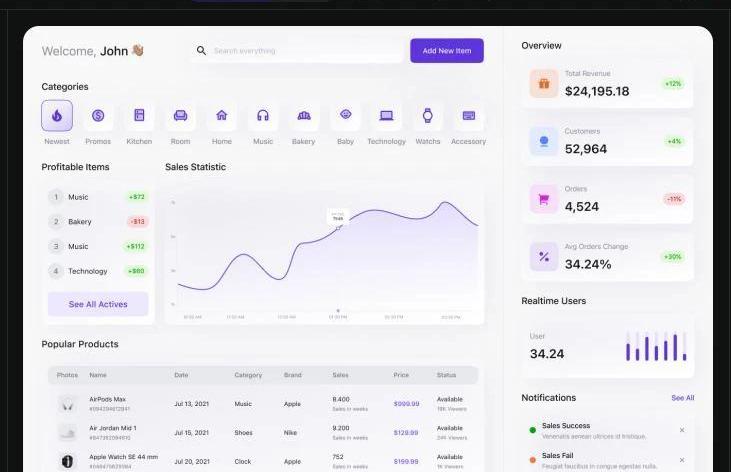Select the Watchs category icon
Screen dimensions: 731x472
(427, 116)
